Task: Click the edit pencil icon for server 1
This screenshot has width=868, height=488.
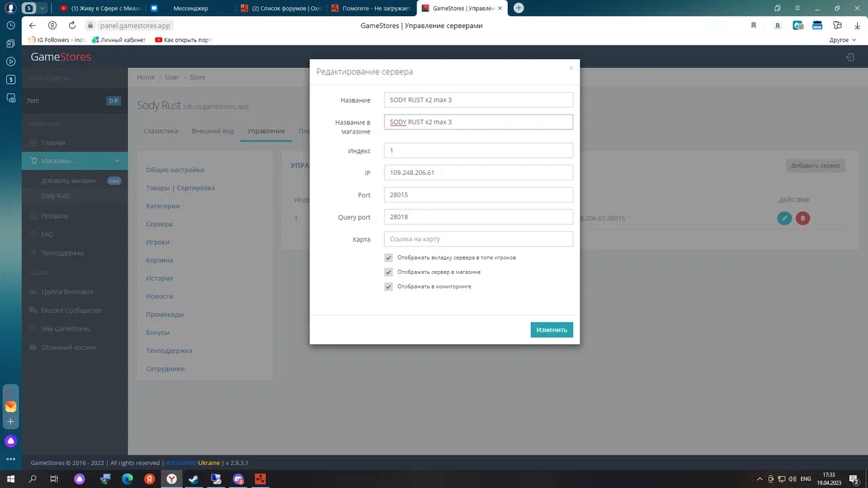Action: 785,218
